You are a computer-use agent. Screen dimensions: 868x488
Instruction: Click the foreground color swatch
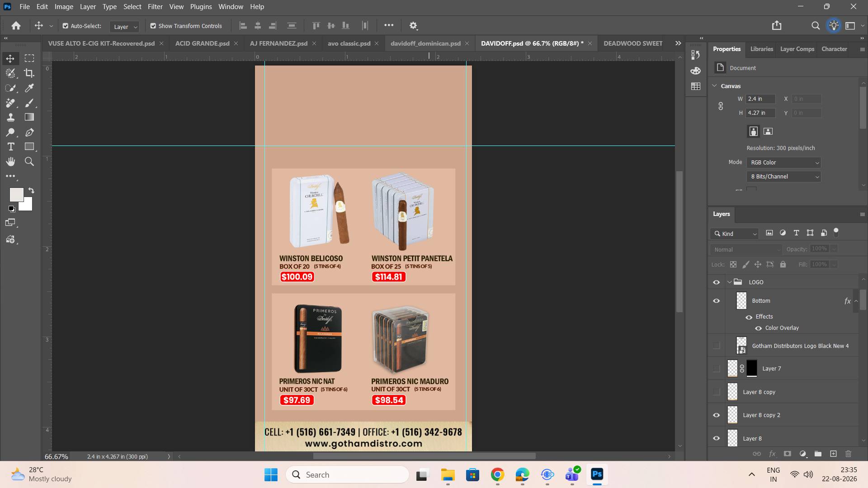click(16, 195)
